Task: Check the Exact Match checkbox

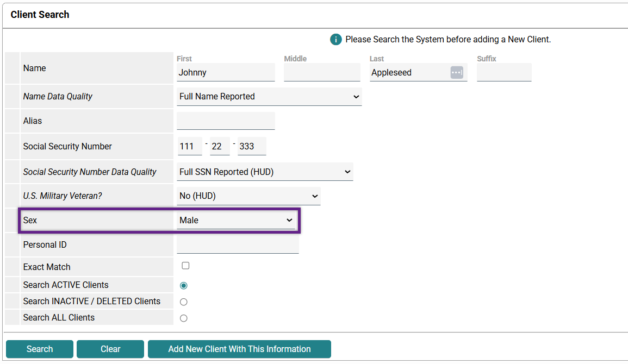Action: coord(185,266)
